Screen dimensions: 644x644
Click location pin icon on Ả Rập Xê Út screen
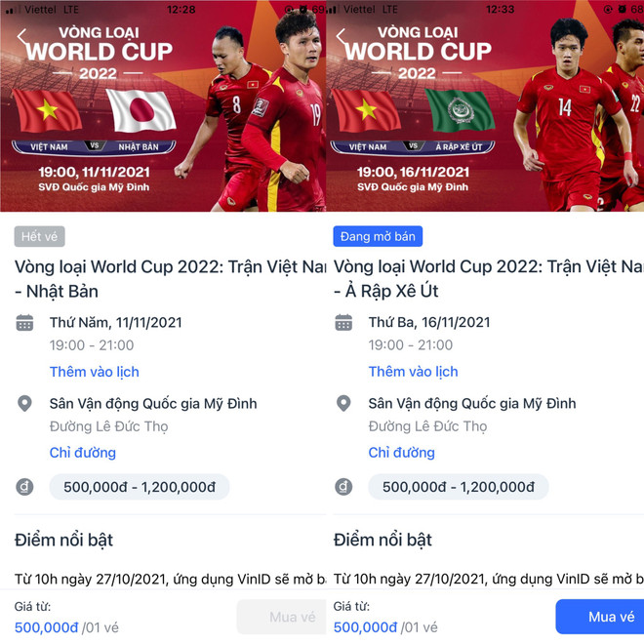pyautogui.click(x=343, y=403)
